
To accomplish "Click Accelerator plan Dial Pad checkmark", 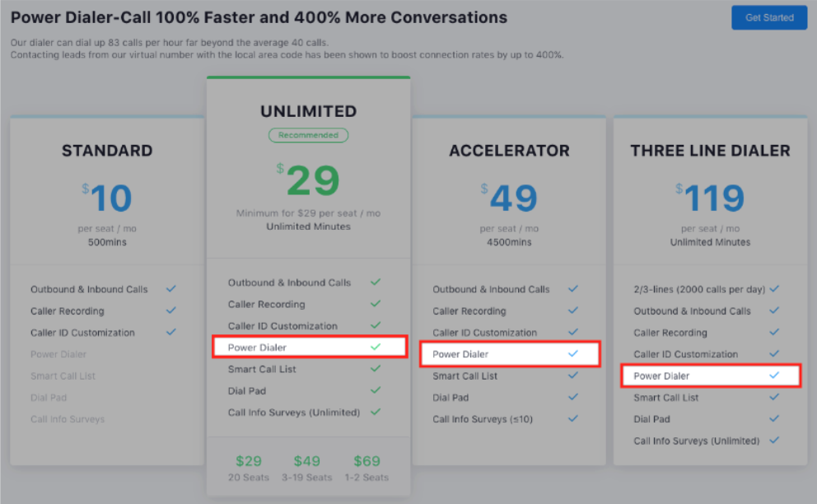I will [573, 397].
